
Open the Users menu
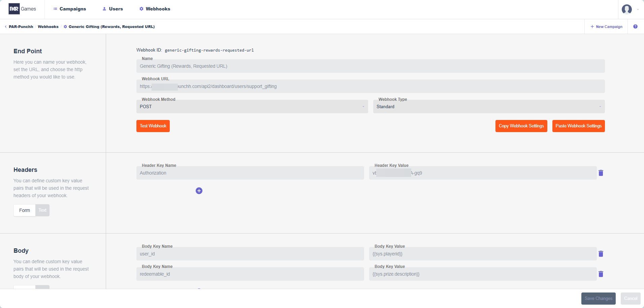coord(113,9)
